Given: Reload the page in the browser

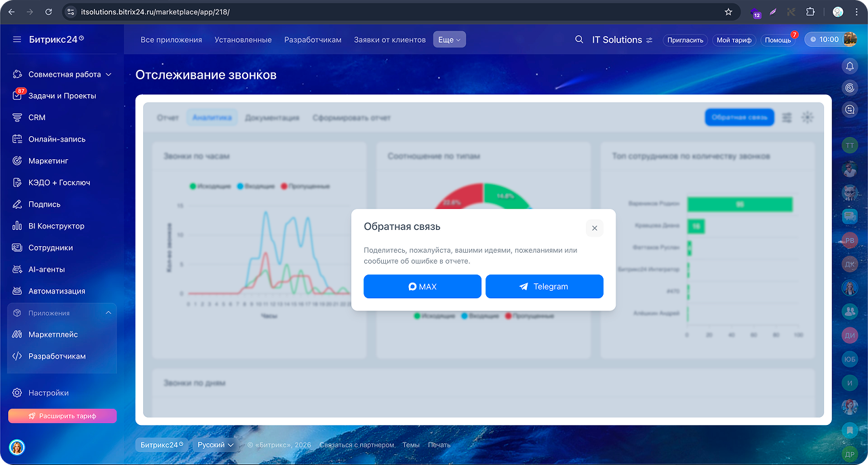Looking at the screenshot, I should [48, 12].
